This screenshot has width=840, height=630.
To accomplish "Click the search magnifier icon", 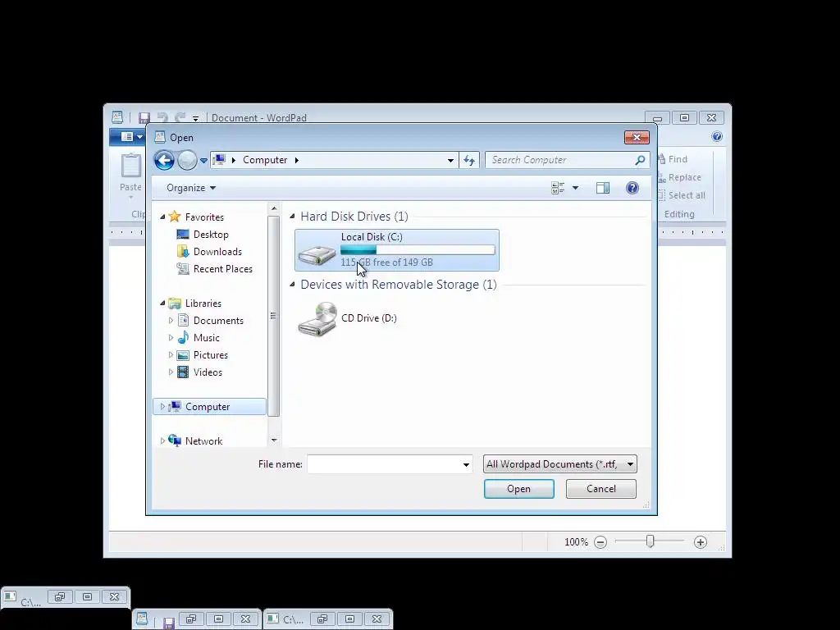I will 640,160.
